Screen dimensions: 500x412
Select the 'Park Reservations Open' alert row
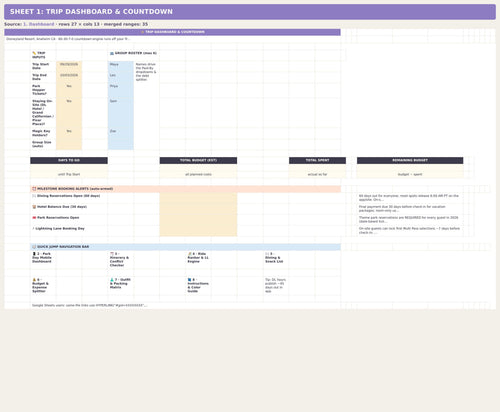(x=95, y=220)
